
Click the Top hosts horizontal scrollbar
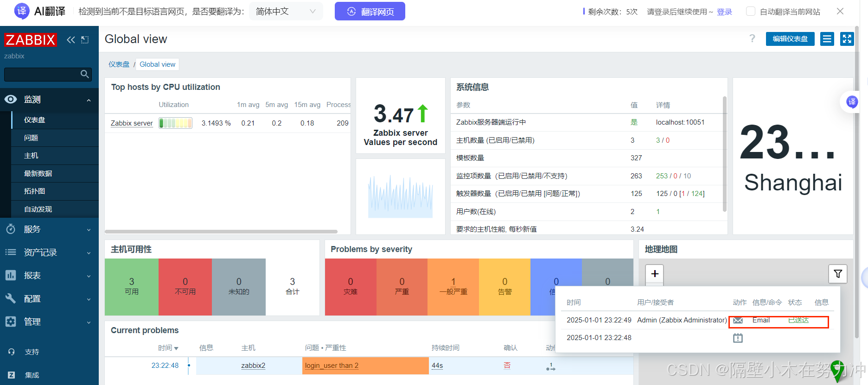point(221,231)
